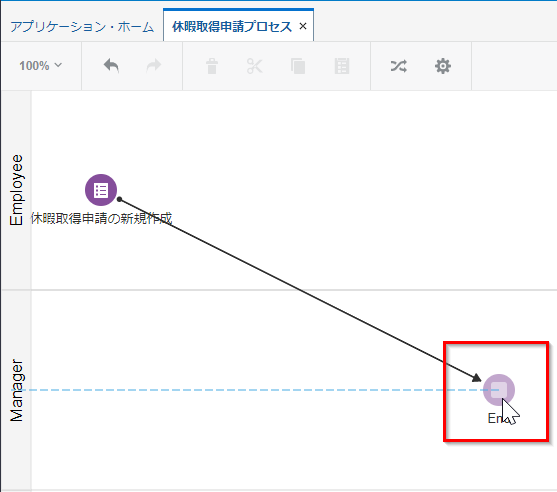Click the trash delete icon
Image resolution: width=557 pixels, height=492 pixels.
212,66
